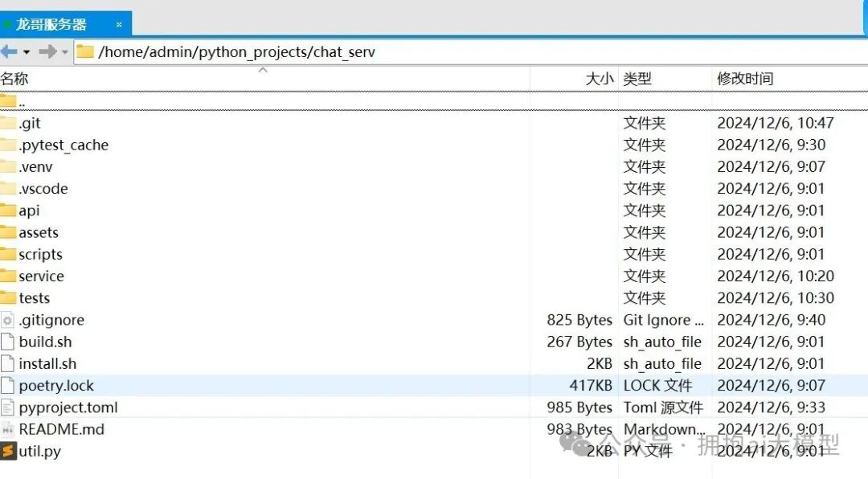Select the .venv folder name
Viewport: 868px width, 479px height.
(x=35, y=166)
